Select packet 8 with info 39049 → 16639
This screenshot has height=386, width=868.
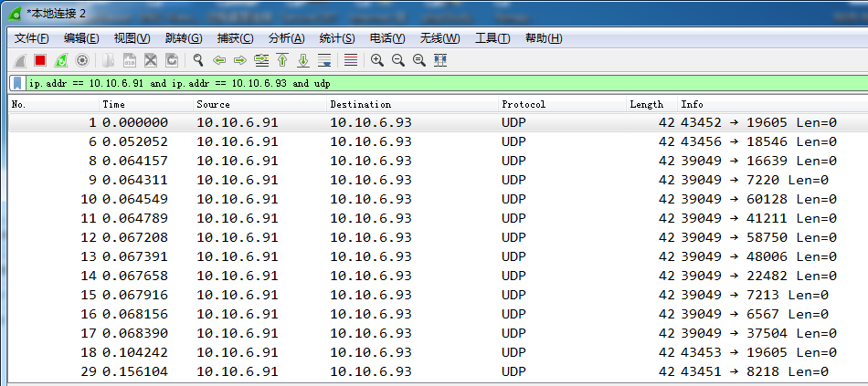point(439,161)
